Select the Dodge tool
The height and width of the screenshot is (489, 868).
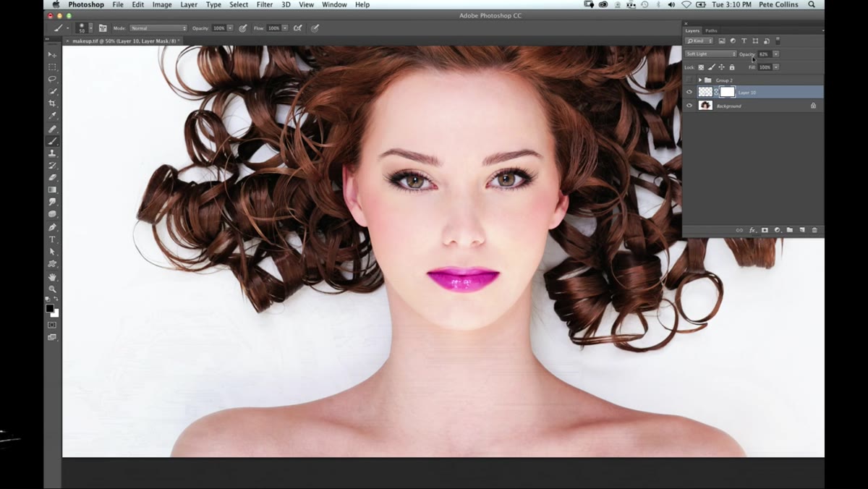tap(52, 214)
